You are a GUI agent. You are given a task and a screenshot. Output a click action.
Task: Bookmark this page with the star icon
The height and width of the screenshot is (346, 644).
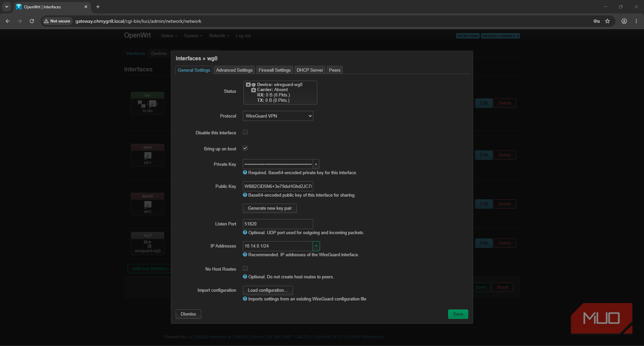pyautogui.click(x=607, y=21)
